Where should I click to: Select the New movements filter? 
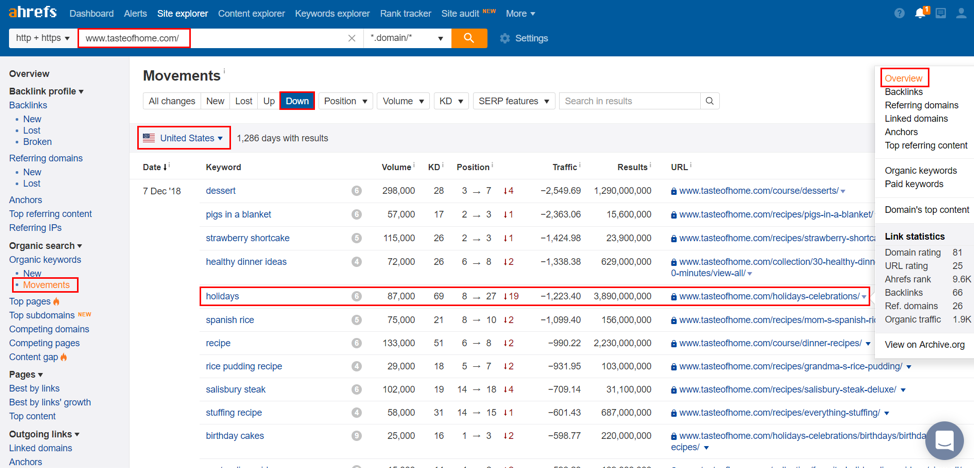216,101
